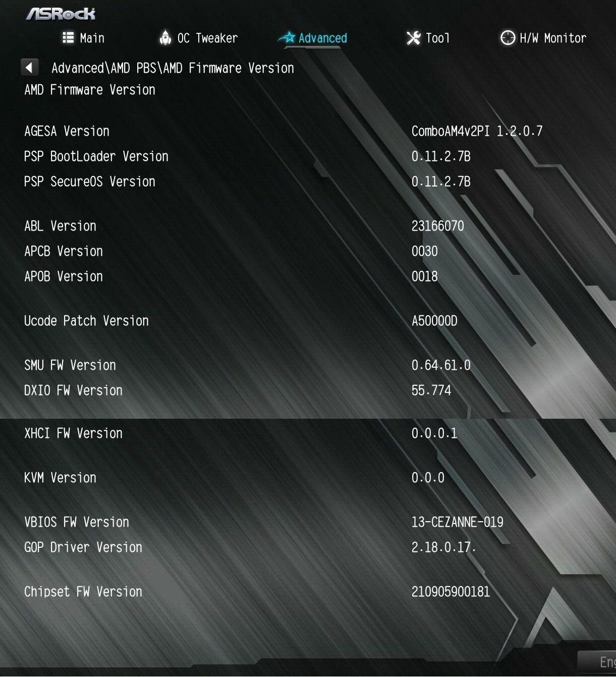The image size is (616, 677).
Task: Click the Main tab list icon
Action: tap(68, 37)
